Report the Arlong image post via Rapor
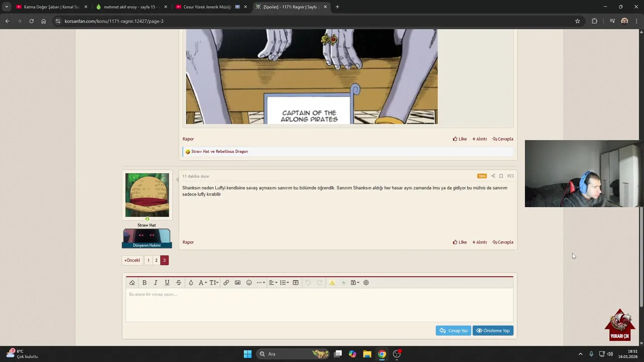The width and height of the screenshot is (644, 362). tap(188, 139)
